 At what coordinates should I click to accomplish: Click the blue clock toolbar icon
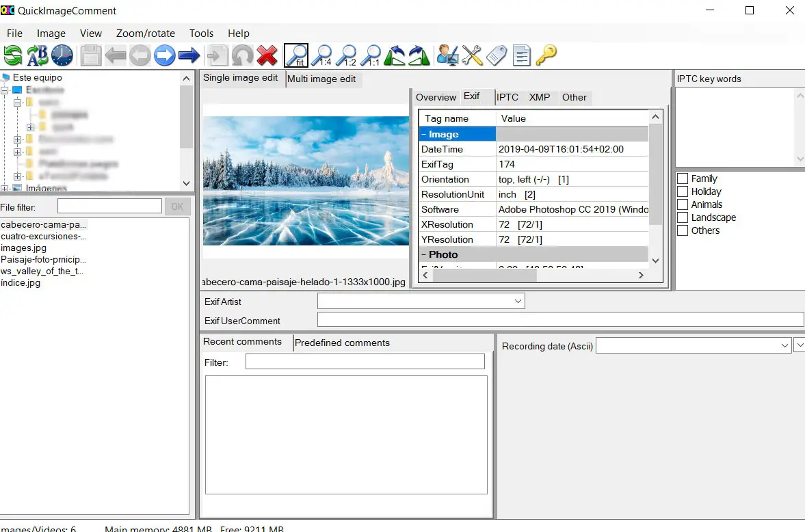tap(62, 55)
